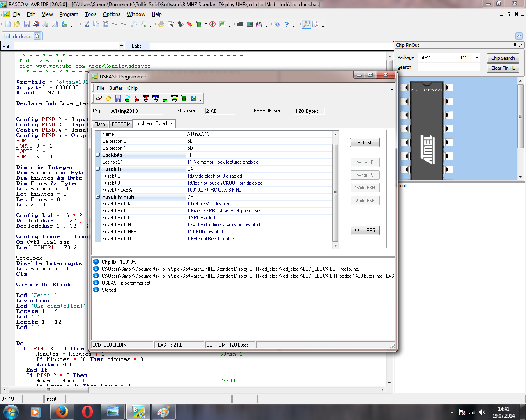Screen dimensions: 526x420
Task: Click the blue question mark Help icon
Action: click(287, 25)
